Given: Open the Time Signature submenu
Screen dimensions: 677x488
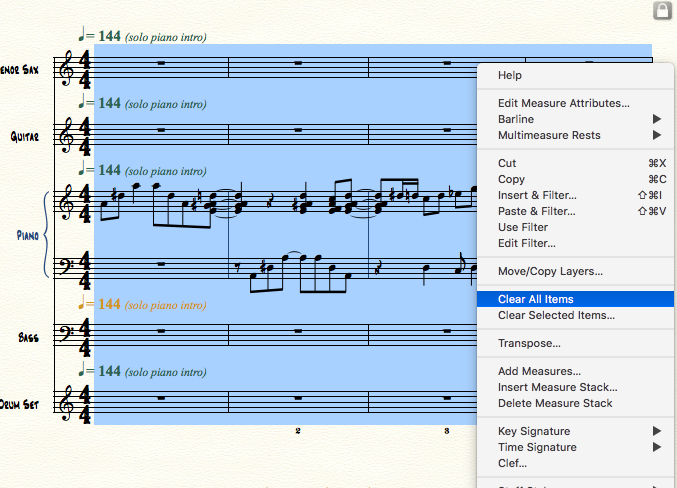Looking at the screenshot, I should coord(577,447).
